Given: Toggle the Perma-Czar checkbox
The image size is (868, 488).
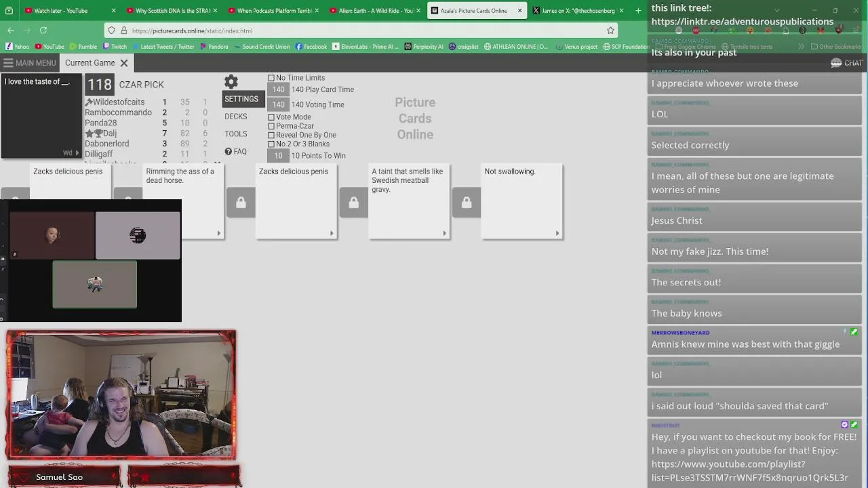Looking at the screenshot, I should point(271,126).
